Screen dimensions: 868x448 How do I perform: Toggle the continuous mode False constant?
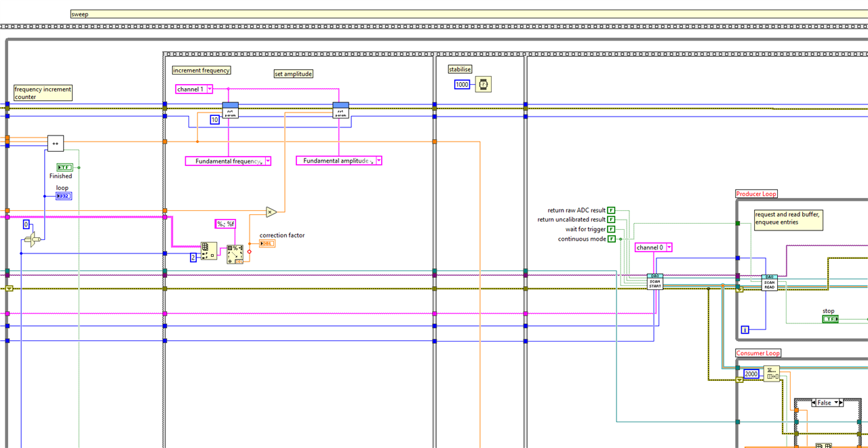(x=611, y=239)
